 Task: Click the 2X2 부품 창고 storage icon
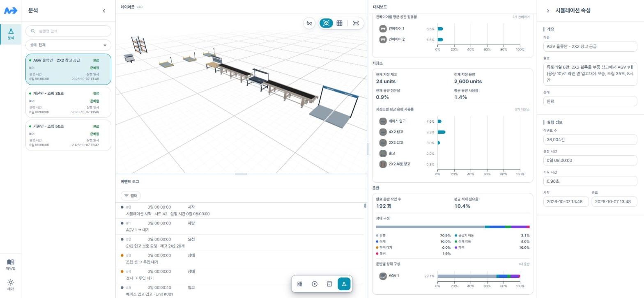click(383, 164)
